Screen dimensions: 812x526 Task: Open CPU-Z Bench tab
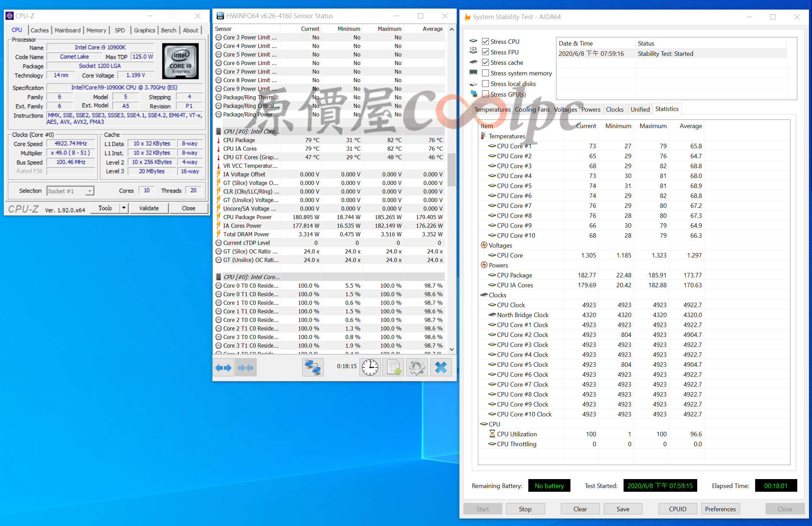point(169,30)
